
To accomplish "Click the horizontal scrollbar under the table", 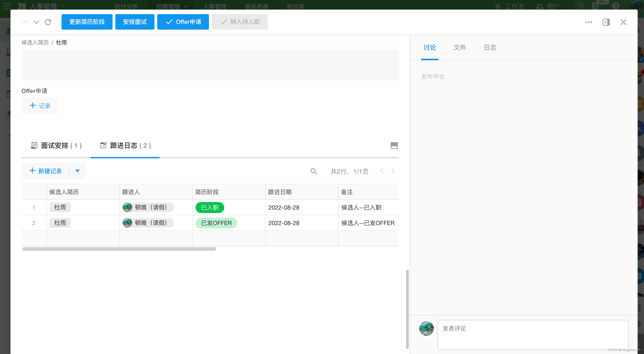I will pyautogui.click(x=119, y=249).
